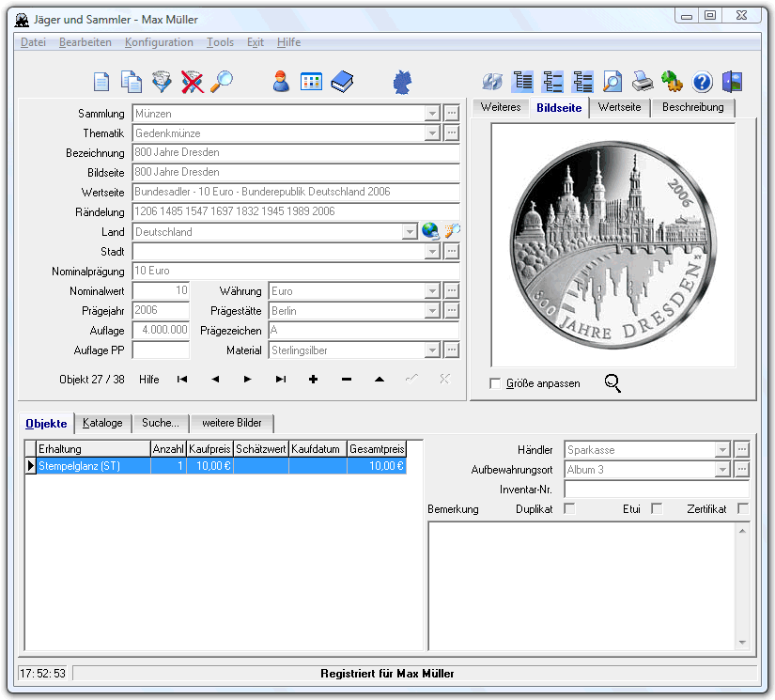Click the printer toolbar icon

coord(643,82)
